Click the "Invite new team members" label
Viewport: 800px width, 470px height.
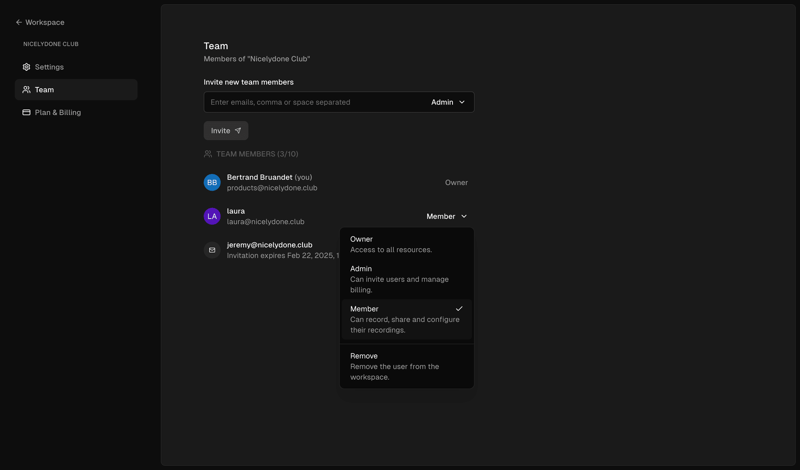click(248, 82)
